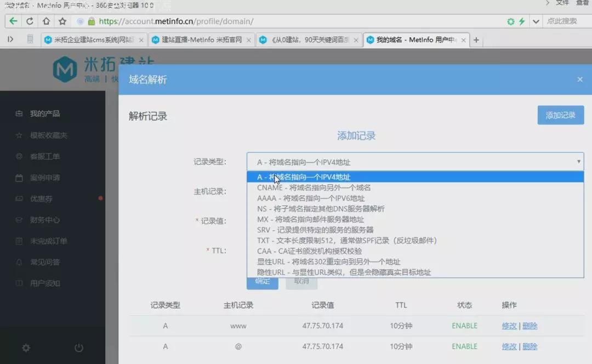The height and width of the screenshot is (364, 592).
Task: Click the lightning speed-up icon in address bar
Action: [522, 21]
